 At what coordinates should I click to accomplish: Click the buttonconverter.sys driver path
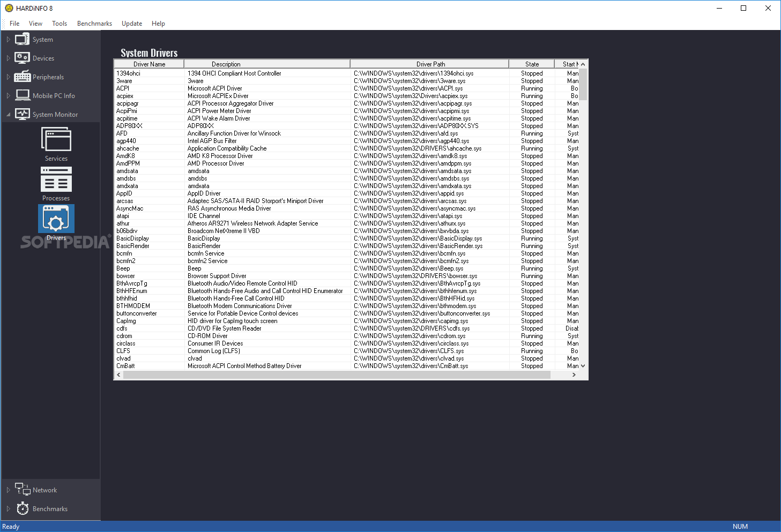tap(422, 313)
